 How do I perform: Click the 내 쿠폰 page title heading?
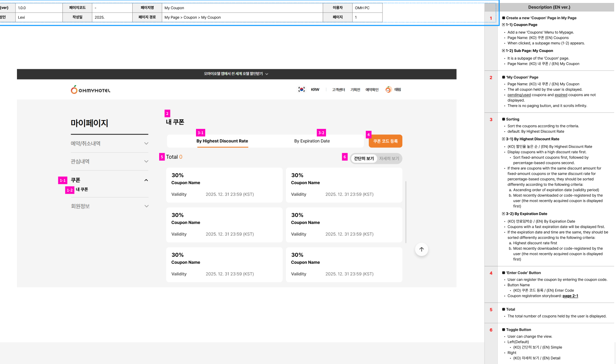[175, 122]
